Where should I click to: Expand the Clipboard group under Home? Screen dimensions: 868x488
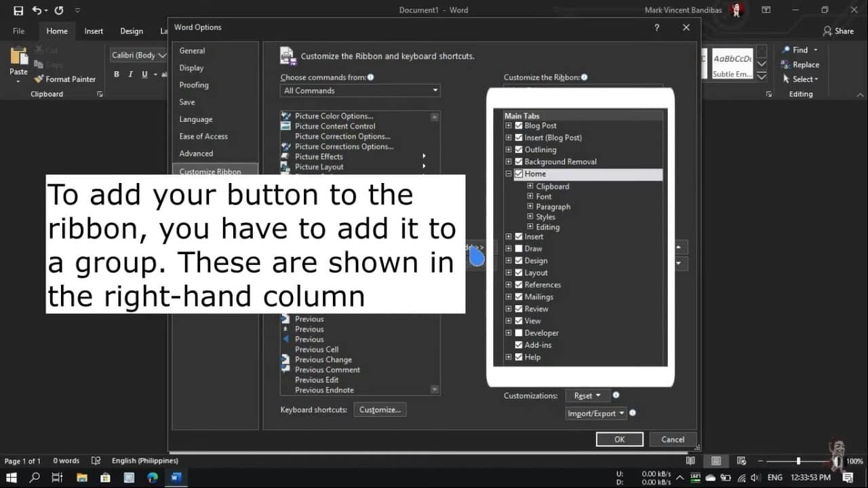[530, 186]
